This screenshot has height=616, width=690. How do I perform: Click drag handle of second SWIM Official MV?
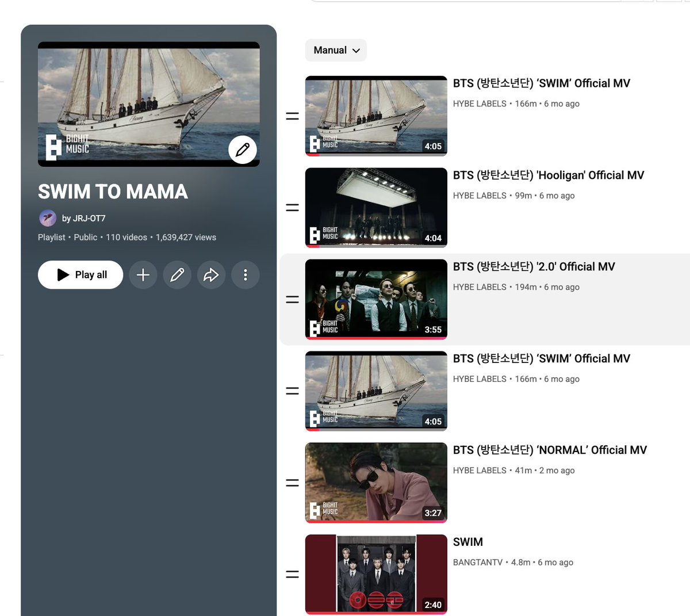[x=293, y=391]
